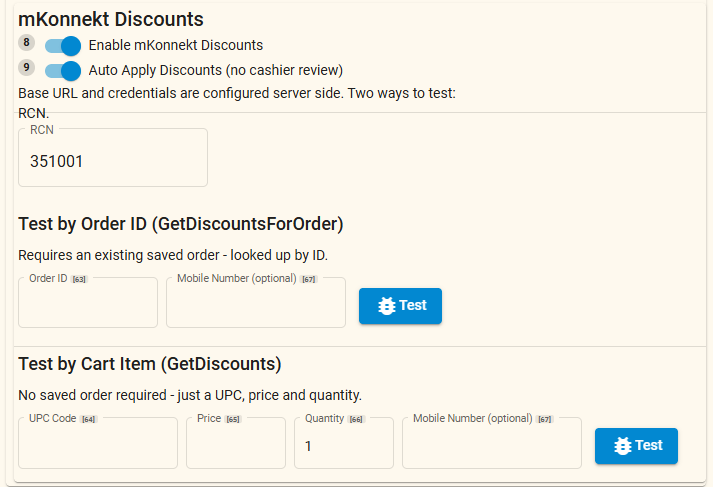
Task: Click 'Requires an existing saved order' text
Action: click(173, 256)
